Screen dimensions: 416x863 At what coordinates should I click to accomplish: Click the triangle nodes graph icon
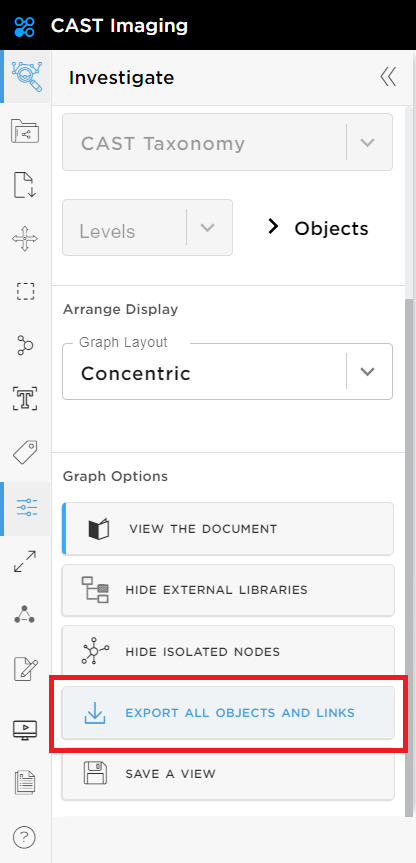coord(25,614)
